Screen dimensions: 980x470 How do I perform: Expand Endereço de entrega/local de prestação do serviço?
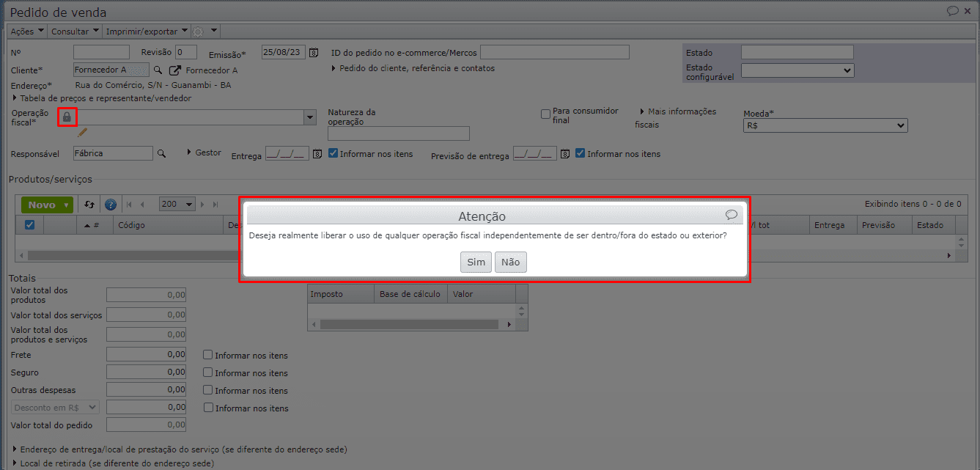(x=180, y=449)
